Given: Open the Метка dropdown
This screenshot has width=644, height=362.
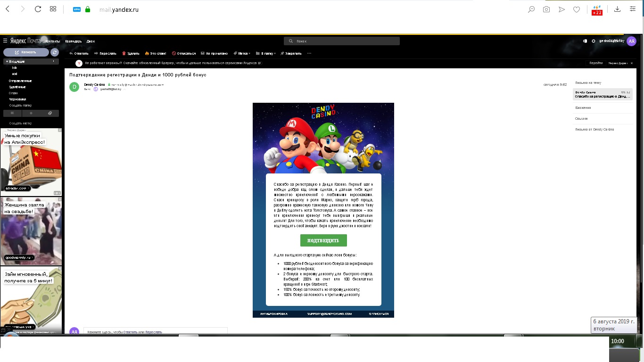Looking at the screenshot, I should (x=242, y=53).
